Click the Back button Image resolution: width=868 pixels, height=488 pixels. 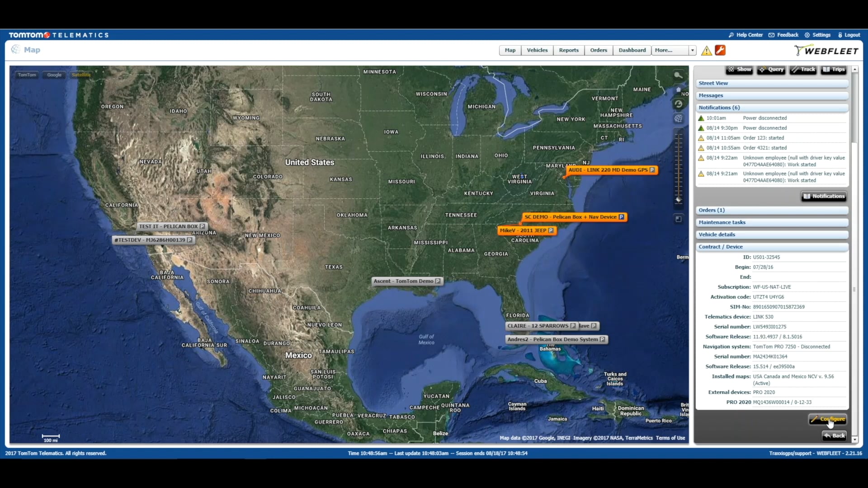834,436
